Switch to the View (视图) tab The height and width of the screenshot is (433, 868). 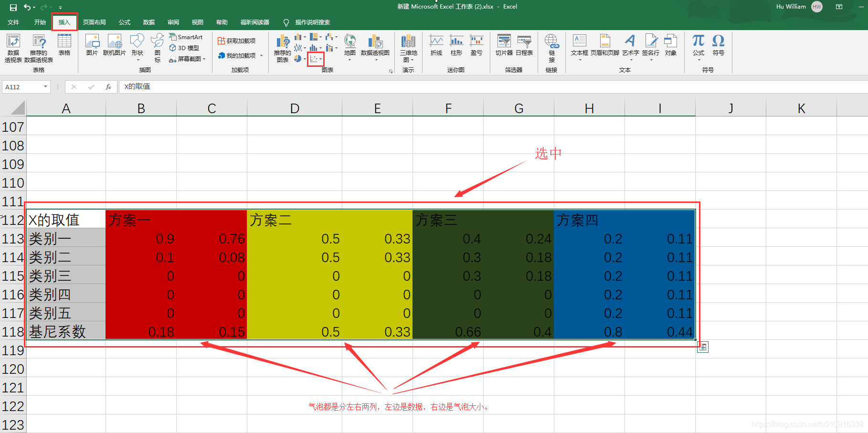point(198,22)
